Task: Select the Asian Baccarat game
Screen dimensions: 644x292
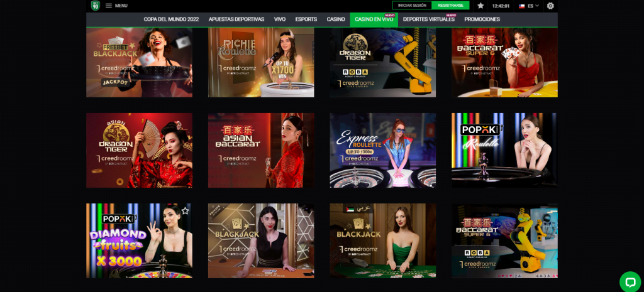Action: [261, 150]
